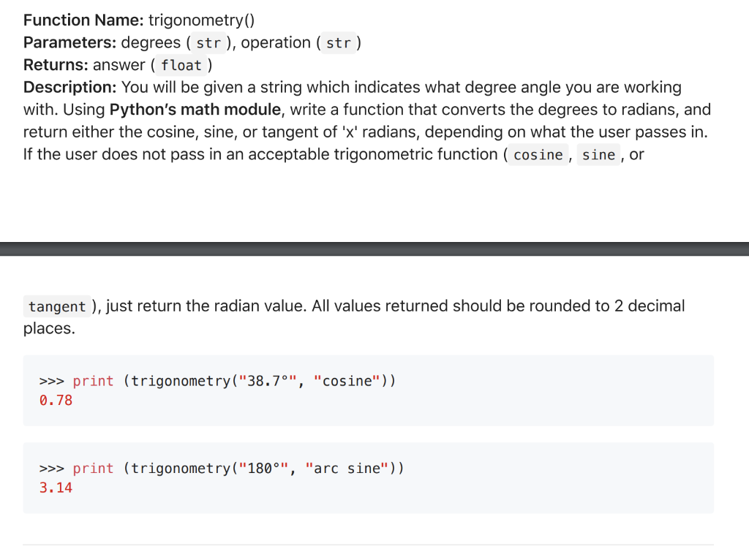Select the cosine code token in the description
749x560 pixels.
point(538,155)
